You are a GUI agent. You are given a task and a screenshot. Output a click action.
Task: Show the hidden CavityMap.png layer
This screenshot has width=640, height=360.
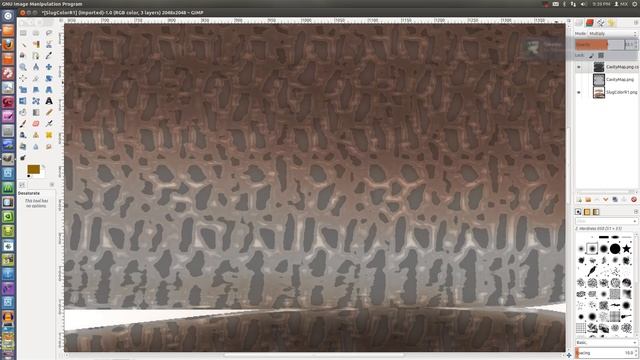pyautogui.click(x=578, y=80)
